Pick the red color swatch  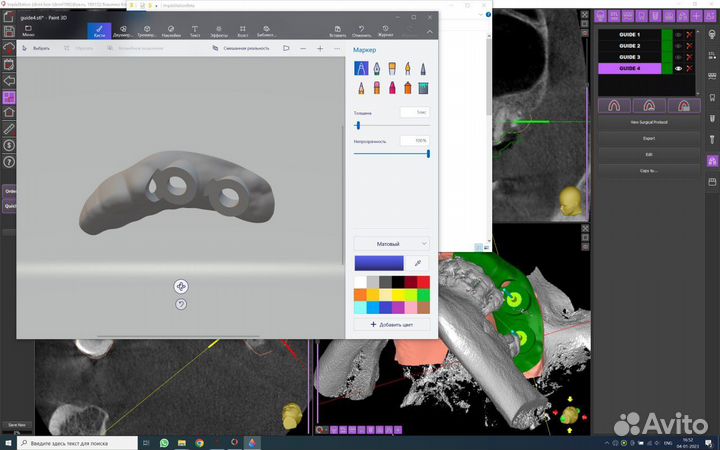click(423, 282)
